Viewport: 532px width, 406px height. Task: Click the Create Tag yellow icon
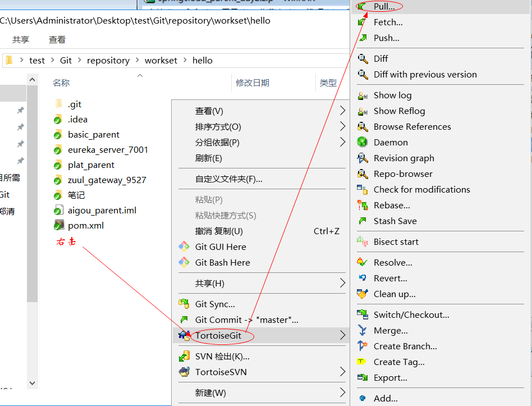tap(361, 362)
